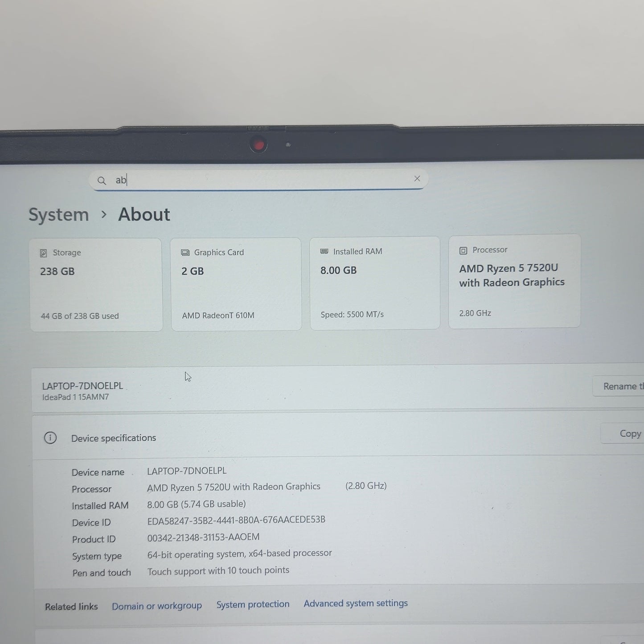Clear the search box with X

tap(417, 179)
